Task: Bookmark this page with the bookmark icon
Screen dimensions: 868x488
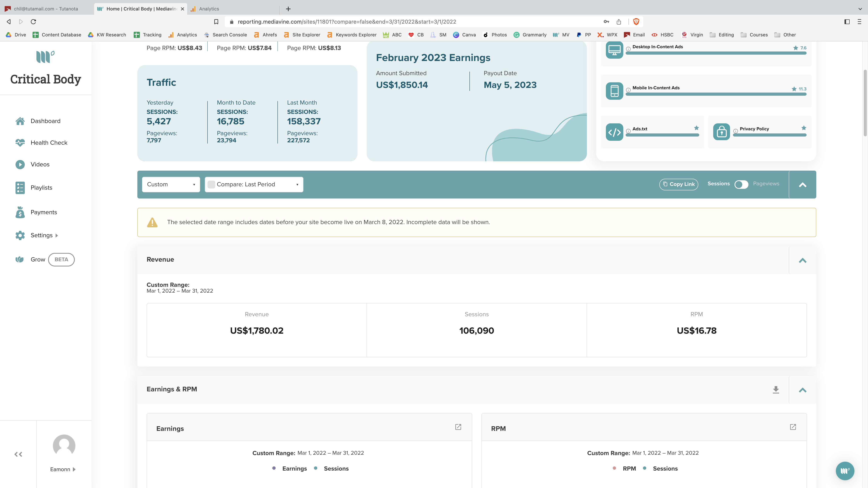Action: click(x=216, y=21)
